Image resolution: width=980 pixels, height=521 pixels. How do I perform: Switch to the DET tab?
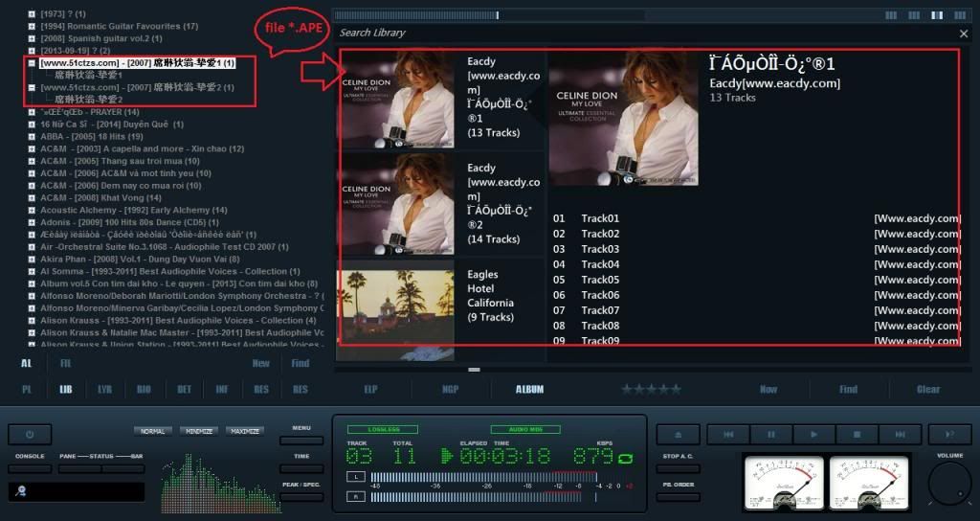pyautogui.click(x=184, y=389)
